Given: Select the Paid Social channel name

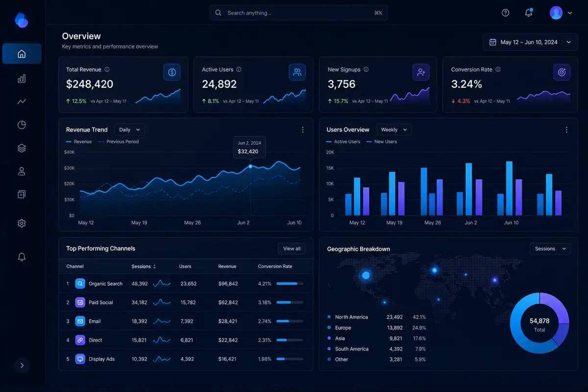Looking at the screenshot, I should (x=101, y=302).
